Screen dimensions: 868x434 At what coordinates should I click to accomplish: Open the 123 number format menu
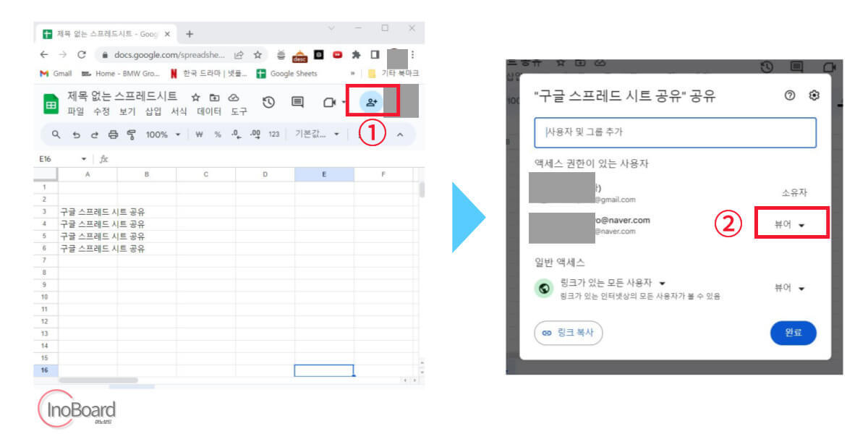click(273, 135)
